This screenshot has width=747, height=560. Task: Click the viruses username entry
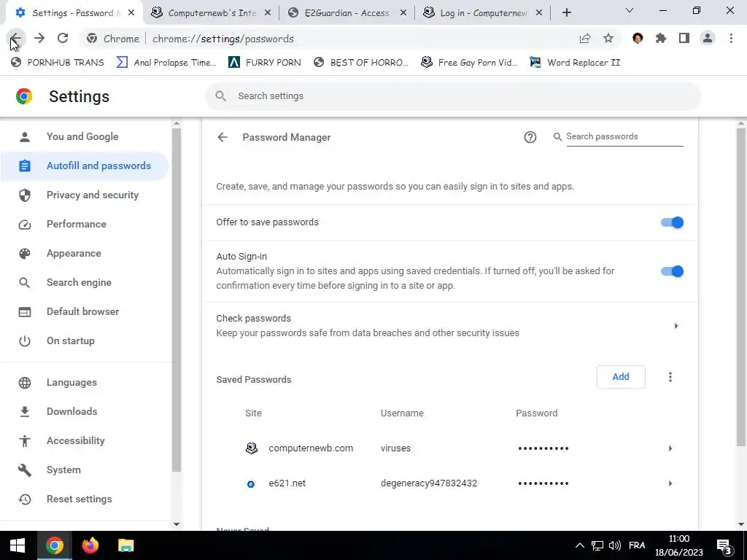pos(395,448)
